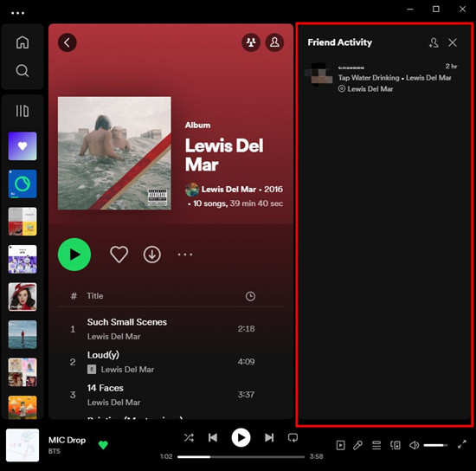476x471 pixels.
Task: Skip to previous track
Action: pos(213,437)
